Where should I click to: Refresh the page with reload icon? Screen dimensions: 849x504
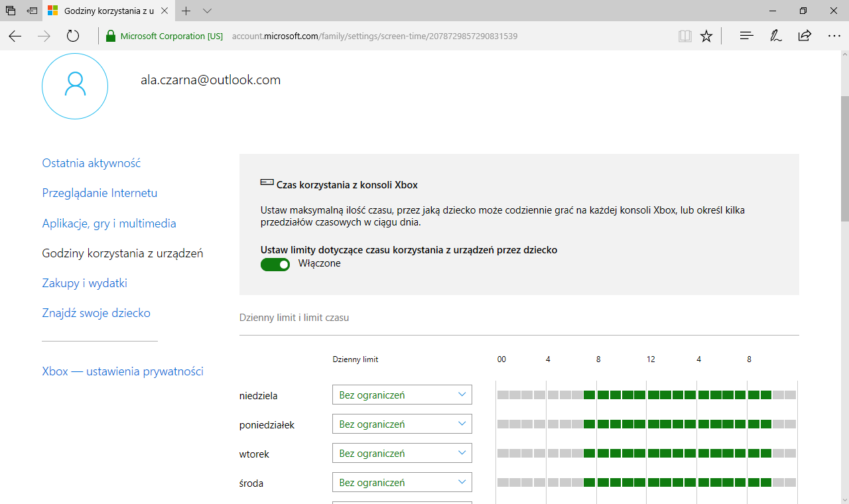73,36
